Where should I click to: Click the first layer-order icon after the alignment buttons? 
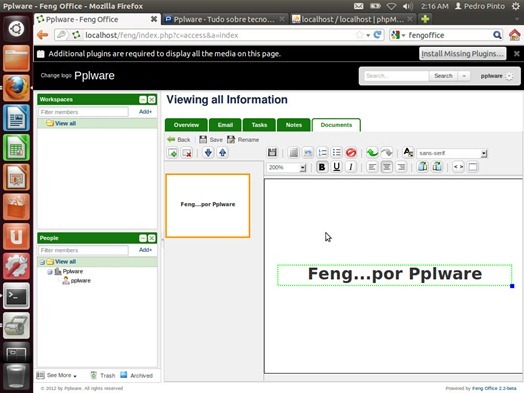(422, 167)
